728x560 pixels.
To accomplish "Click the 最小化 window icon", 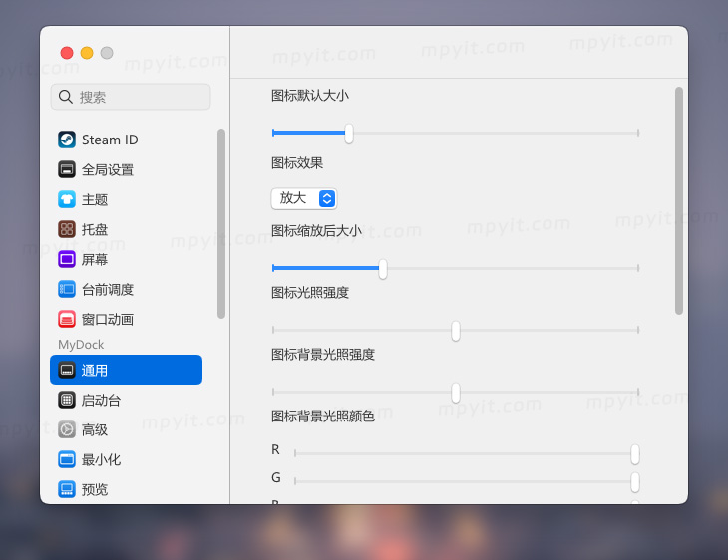I will click(67, 459).
